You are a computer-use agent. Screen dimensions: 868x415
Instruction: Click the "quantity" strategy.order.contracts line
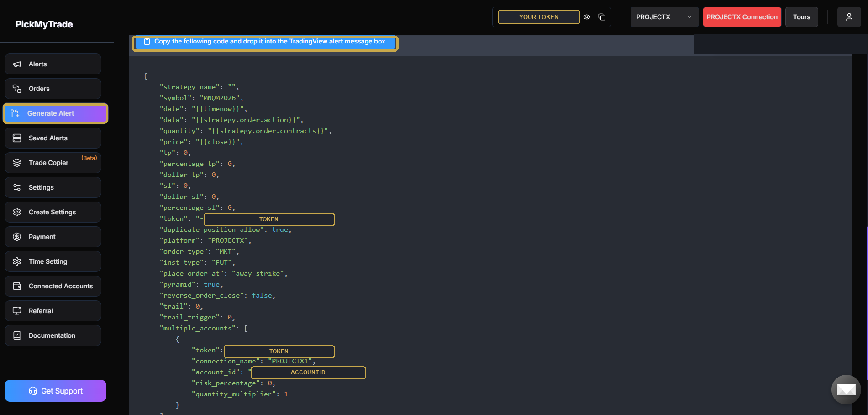(x=246, y=131)
